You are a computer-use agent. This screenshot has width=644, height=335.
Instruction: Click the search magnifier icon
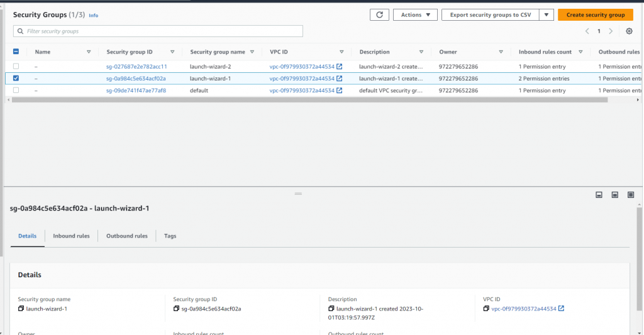click(21, 31)
